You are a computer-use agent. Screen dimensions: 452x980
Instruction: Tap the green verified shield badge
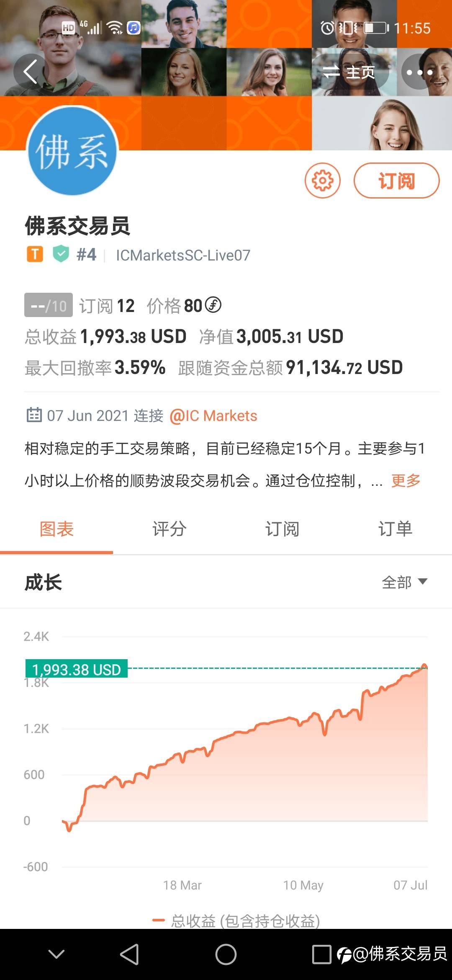tap(61, 254)
